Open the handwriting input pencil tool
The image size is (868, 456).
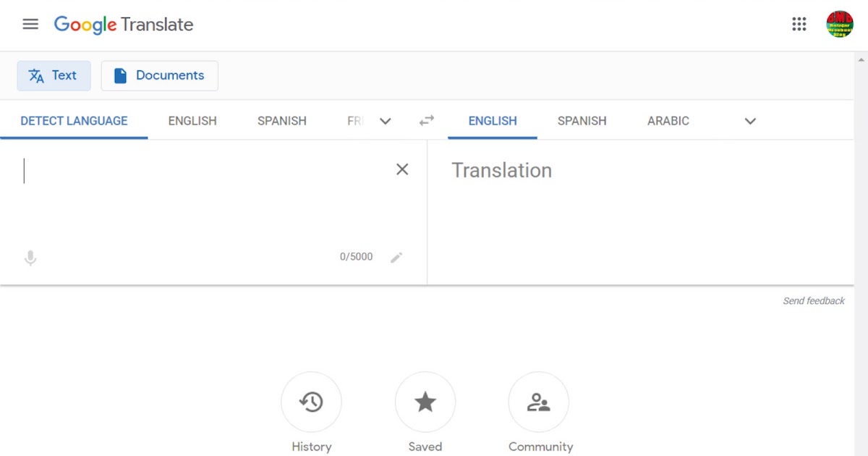[396, 257]
